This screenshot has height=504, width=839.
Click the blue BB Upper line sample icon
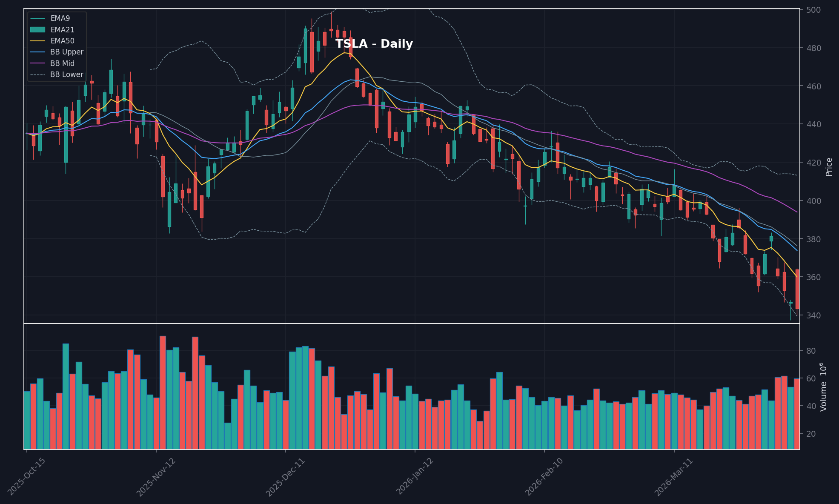37,52
